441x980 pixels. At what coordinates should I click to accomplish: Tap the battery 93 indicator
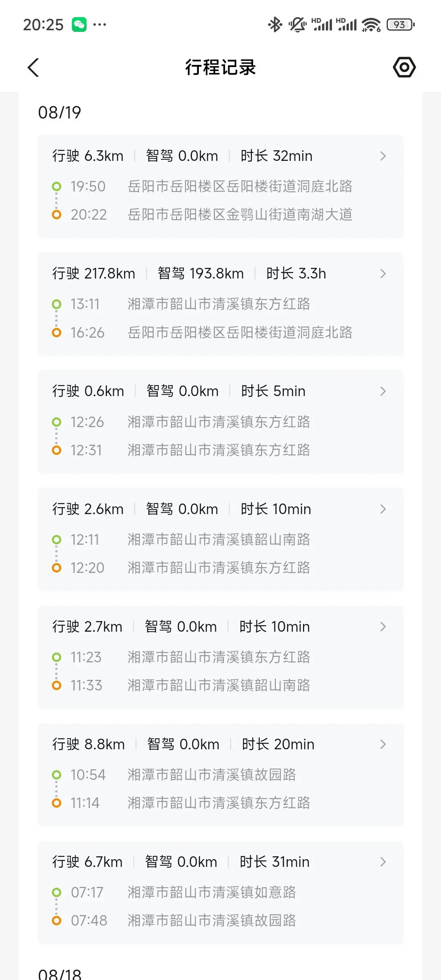pos(401,24)
